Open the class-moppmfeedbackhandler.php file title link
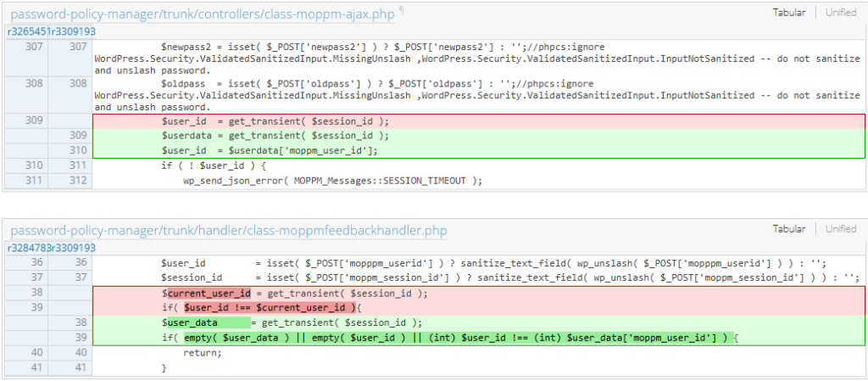868x381 pixels. coord(228,231)
